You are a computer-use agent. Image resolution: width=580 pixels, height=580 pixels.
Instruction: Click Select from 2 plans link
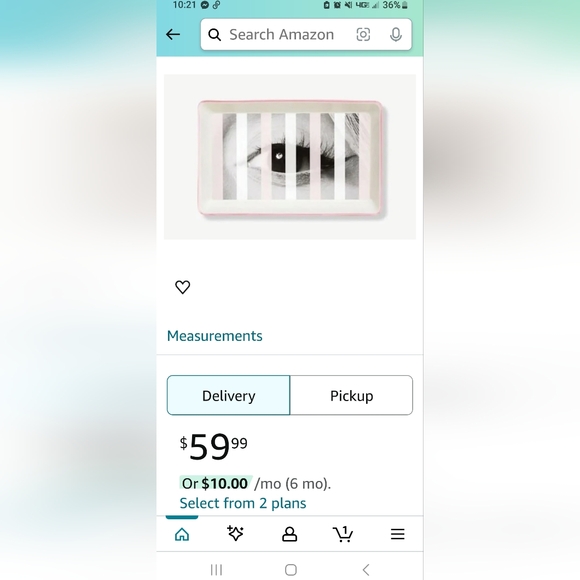tap(243, 503)
